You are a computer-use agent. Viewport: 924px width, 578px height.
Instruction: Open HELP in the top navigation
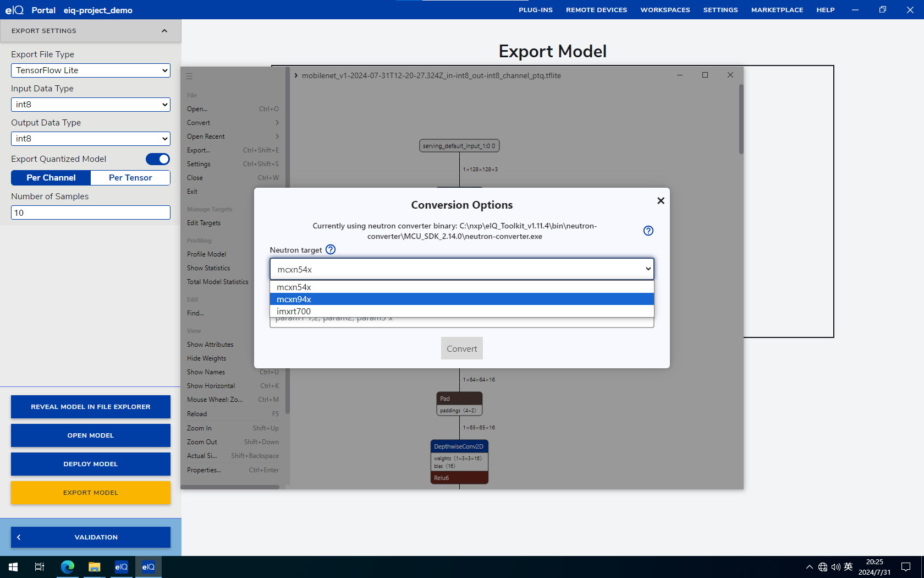click(826, 10)
